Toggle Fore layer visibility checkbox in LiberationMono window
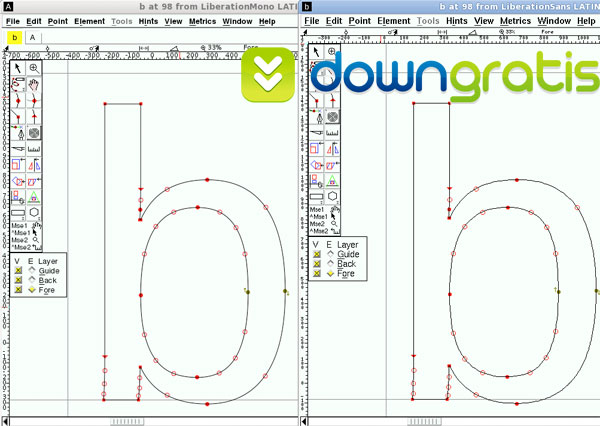The image size is (600, 426). [x=18, y=290]
